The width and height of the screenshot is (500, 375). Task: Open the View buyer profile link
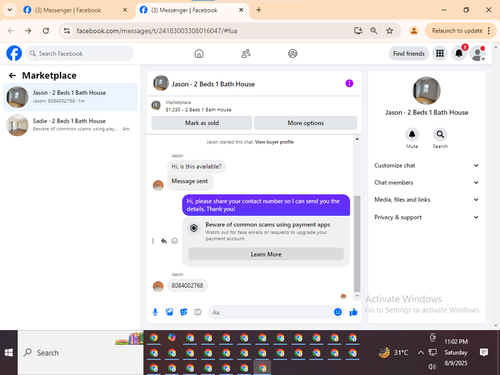click(274, 142)
